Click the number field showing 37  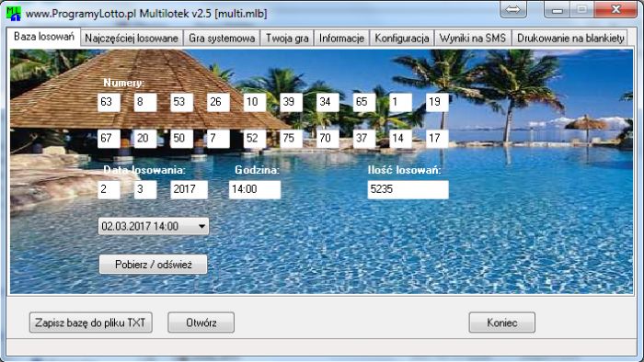[364, 139]
